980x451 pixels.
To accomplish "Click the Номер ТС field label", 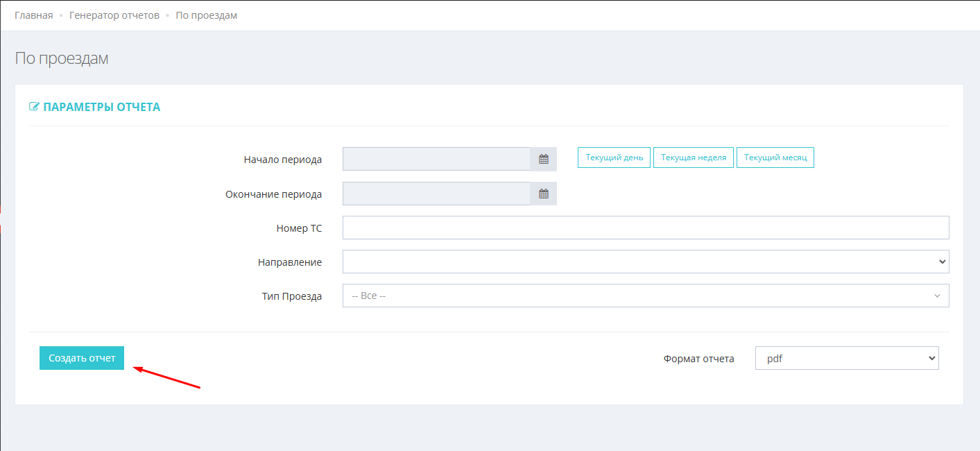I will click(x=299, y=228).
